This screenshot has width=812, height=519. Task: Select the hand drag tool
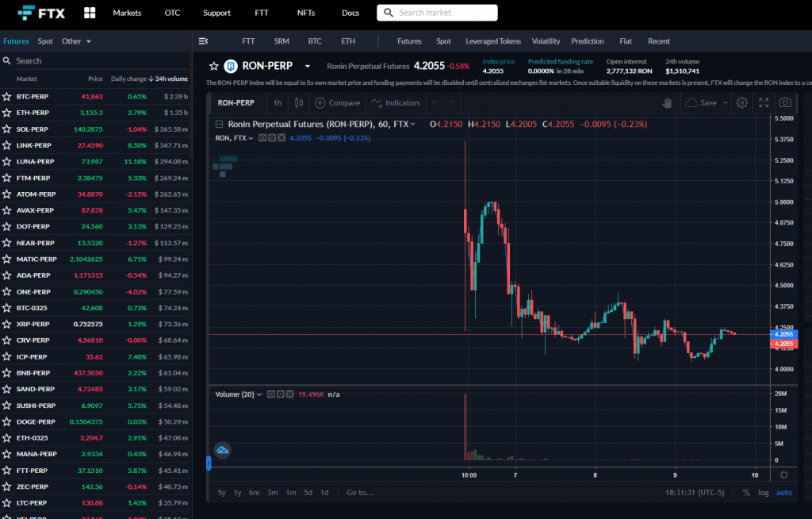click(667, 102)
